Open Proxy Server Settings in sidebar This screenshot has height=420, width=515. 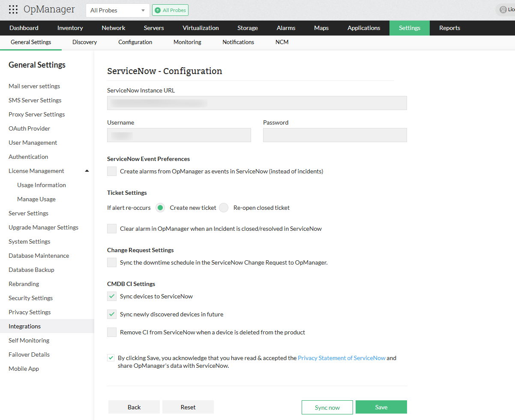[x=37, y=114]
